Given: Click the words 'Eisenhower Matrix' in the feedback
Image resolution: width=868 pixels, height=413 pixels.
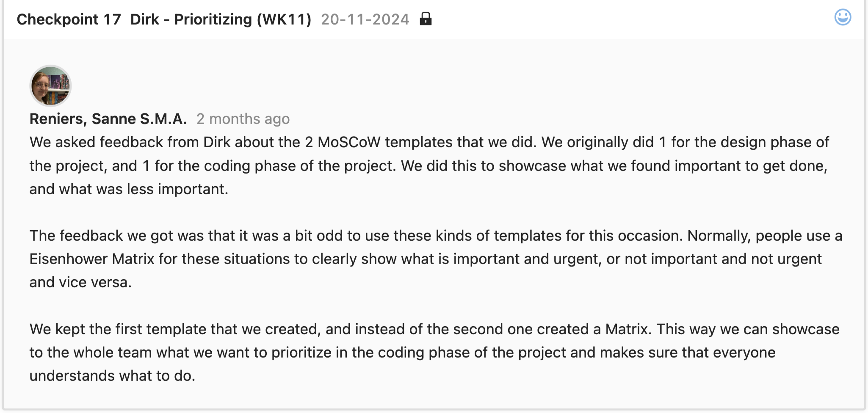Looking at the screenshot, I should (x=92, y=259).
